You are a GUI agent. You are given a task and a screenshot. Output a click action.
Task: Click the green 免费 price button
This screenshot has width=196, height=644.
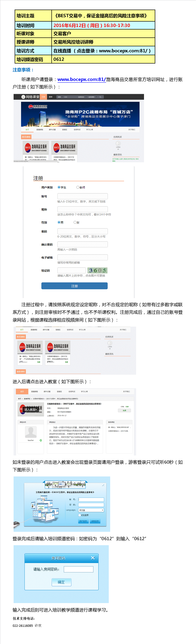[124, 410]
